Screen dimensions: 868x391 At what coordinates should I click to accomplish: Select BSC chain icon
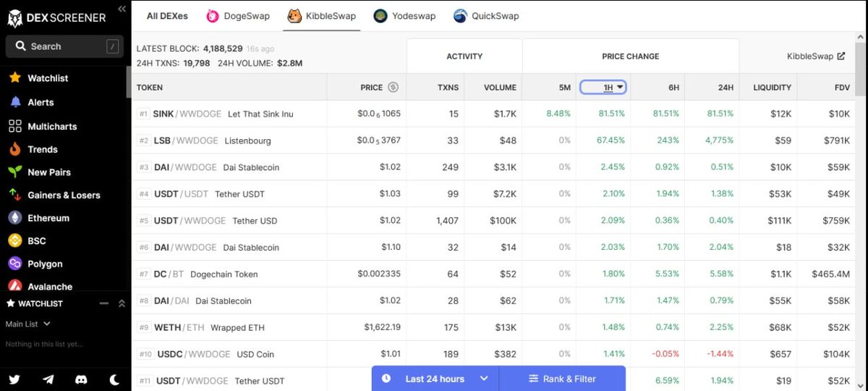[14, 240]
